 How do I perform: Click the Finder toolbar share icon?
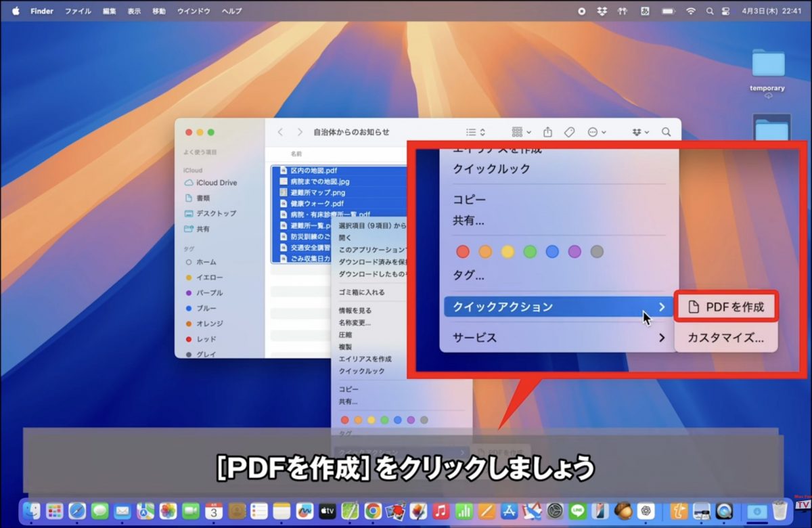click(x=548, y=132)
